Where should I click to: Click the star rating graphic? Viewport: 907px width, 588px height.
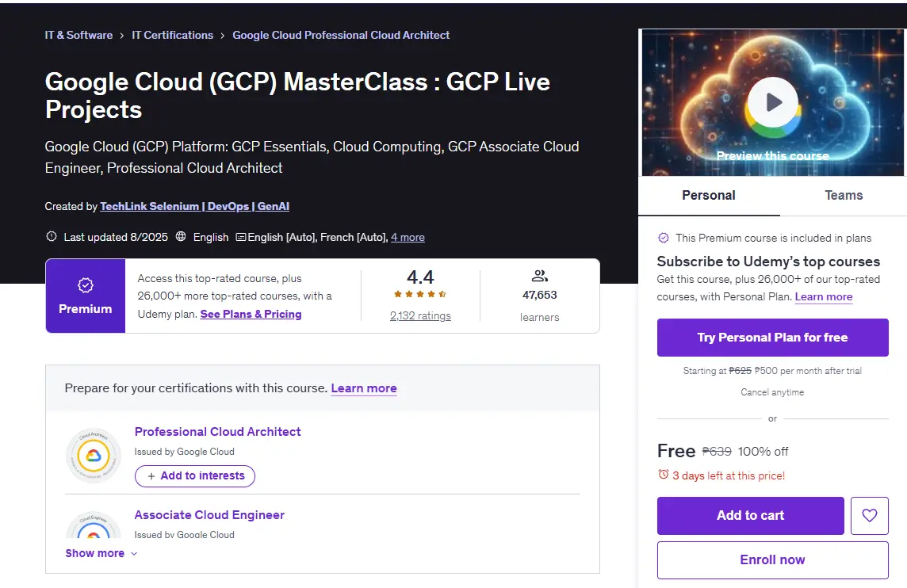(x=420, y=294)
